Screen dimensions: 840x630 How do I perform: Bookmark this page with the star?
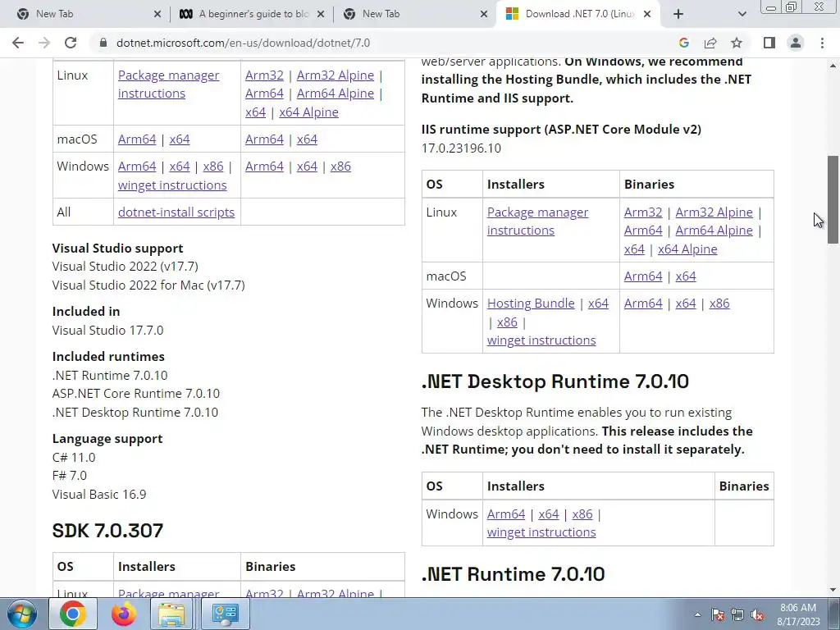point(737,43)
